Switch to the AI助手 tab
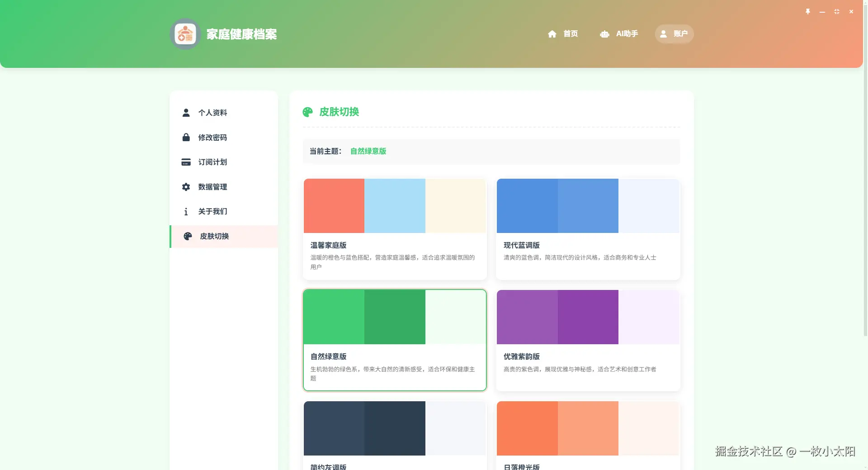Viewport: 868px width, 470px height. coord(627,33)
